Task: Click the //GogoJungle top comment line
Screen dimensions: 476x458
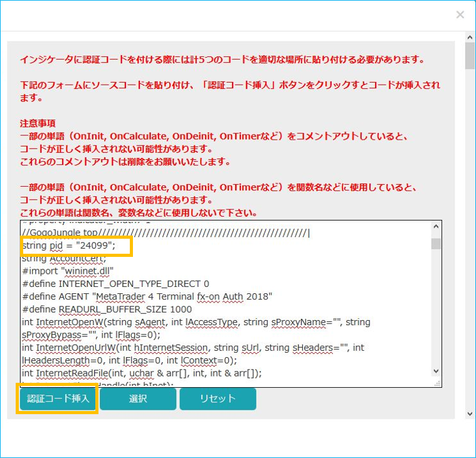Action: point(166,232)
